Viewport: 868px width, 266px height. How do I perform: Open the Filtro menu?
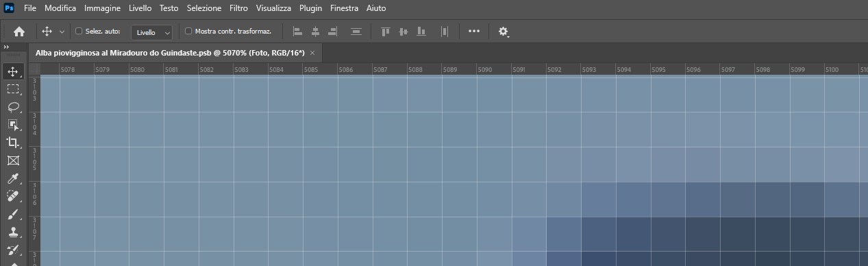tap(239, 8)
